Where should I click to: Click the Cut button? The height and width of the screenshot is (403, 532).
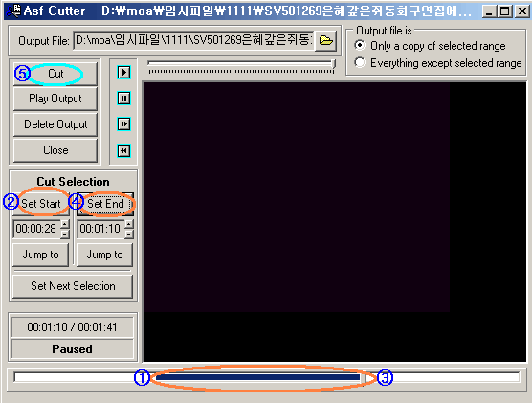55,74
